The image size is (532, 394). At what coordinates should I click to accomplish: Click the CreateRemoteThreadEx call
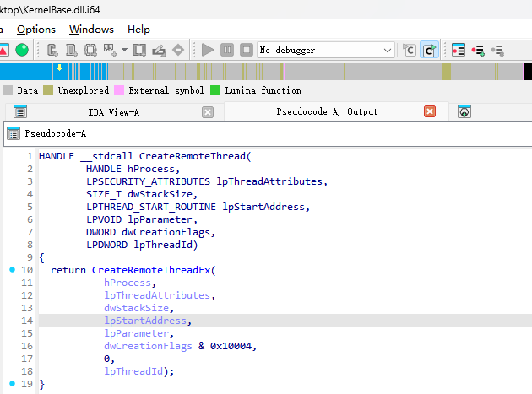pos(151,270)
